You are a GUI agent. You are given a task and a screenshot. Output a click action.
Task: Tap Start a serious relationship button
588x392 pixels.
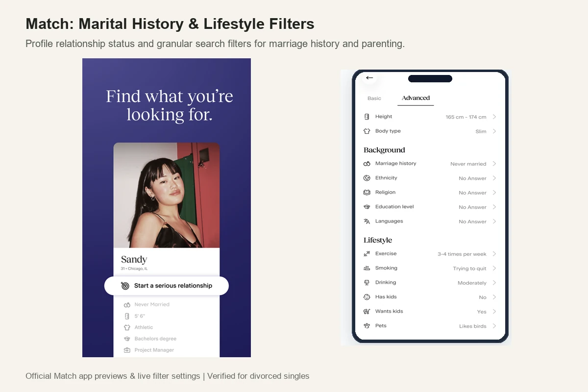[167, 286]
